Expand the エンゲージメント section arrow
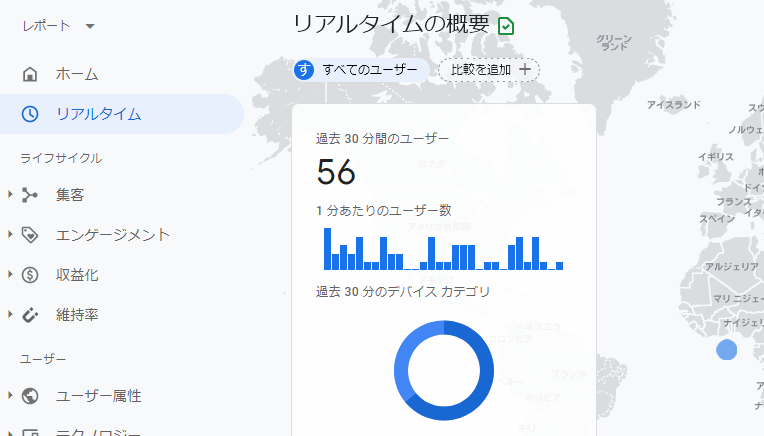This screenshot has width=764, height=436. point(10,235)
